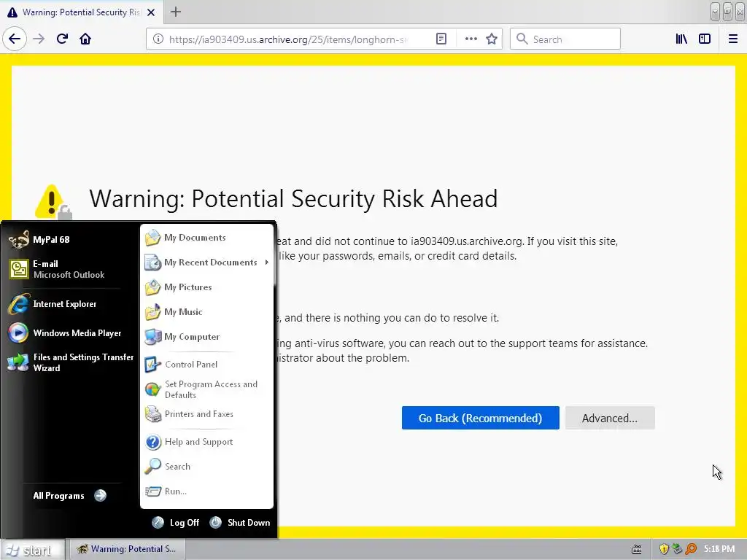
Task: Click the security shield tray icon
Action: [x=664, y=549]
